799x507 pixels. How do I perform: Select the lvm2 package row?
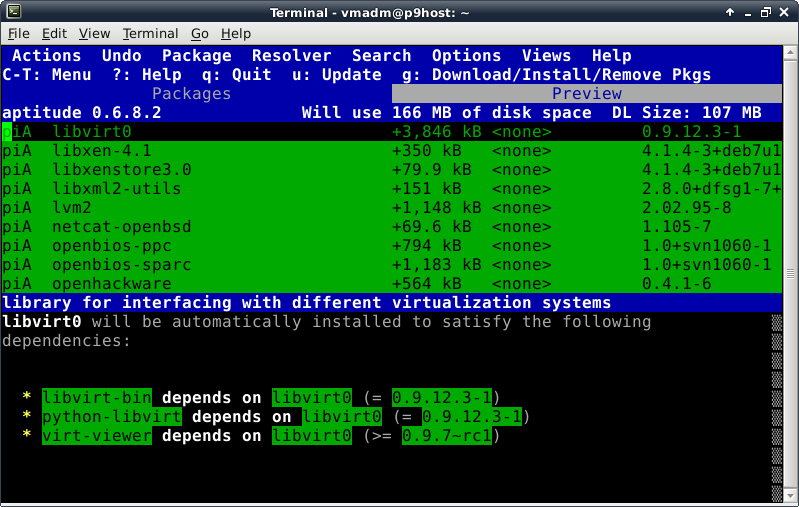click(x=72, y=207)
